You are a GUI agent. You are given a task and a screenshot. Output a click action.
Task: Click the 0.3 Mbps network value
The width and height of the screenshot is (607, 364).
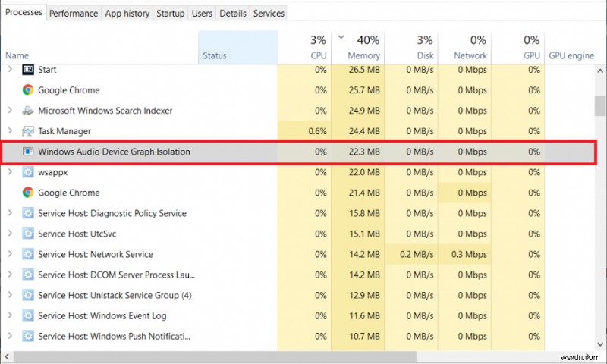point(469,254)
